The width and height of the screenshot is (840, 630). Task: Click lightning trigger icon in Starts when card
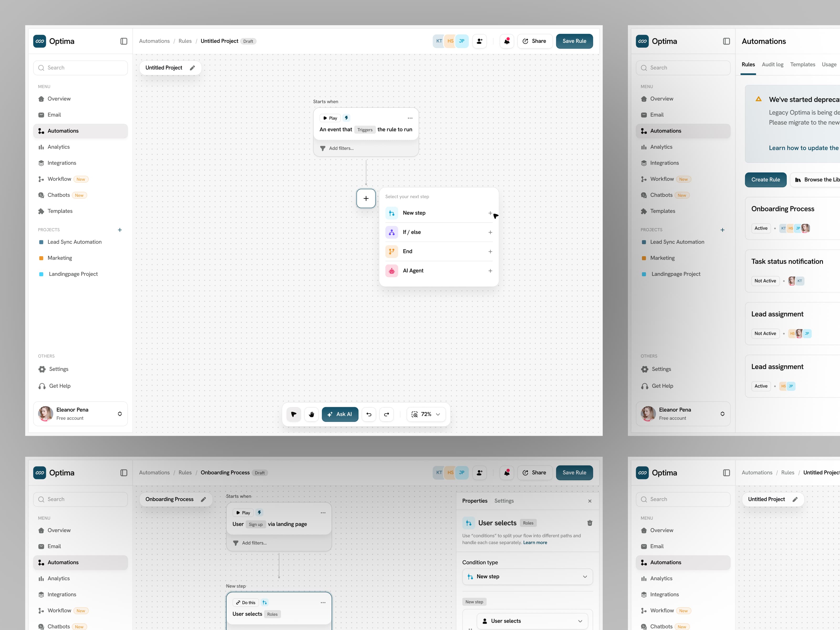(x=346, y=118)
